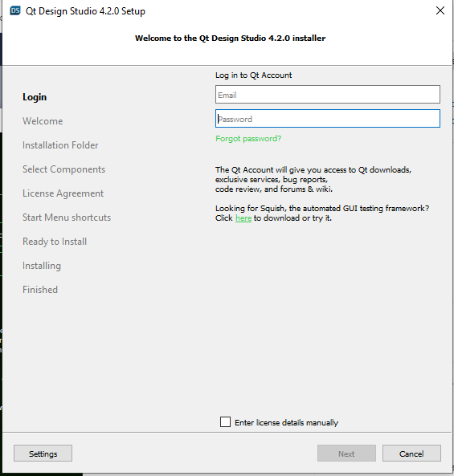Close the Qt Design Studio Setup window
This screenshot has height=476, width=454.
tap(440, 10)
